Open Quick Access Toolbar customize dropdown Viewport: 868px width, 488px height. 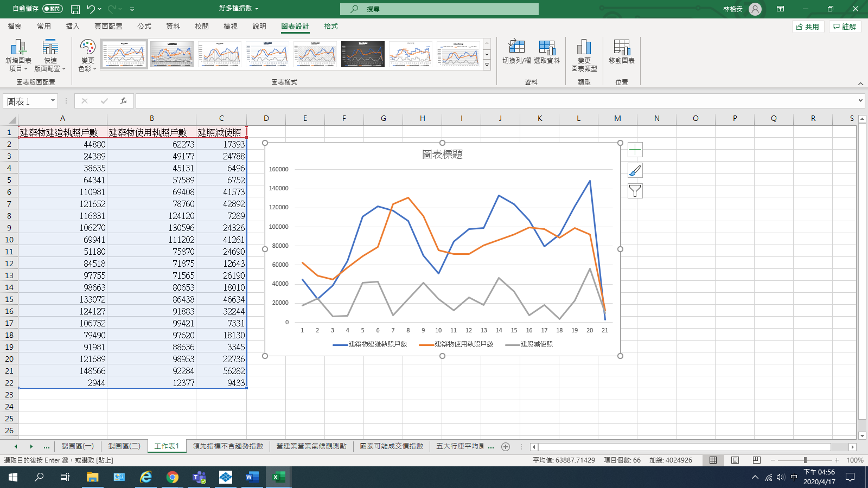132,9
